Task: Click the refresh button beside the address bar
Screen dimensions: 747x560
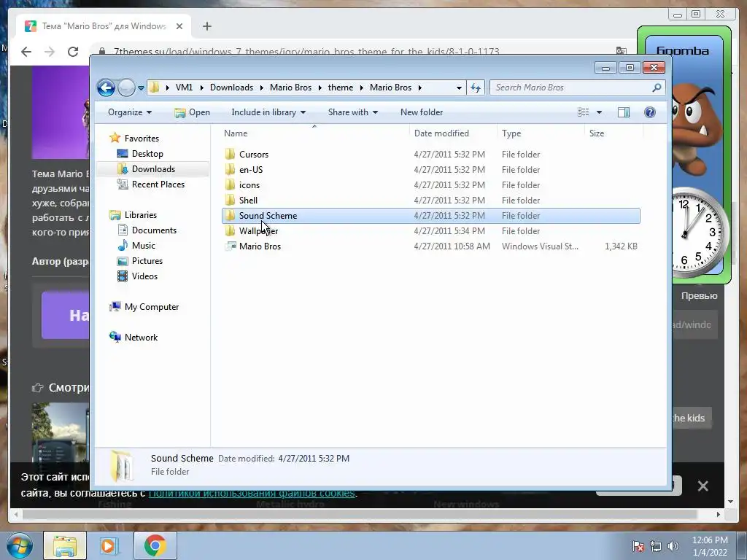Action: point(476,87)
